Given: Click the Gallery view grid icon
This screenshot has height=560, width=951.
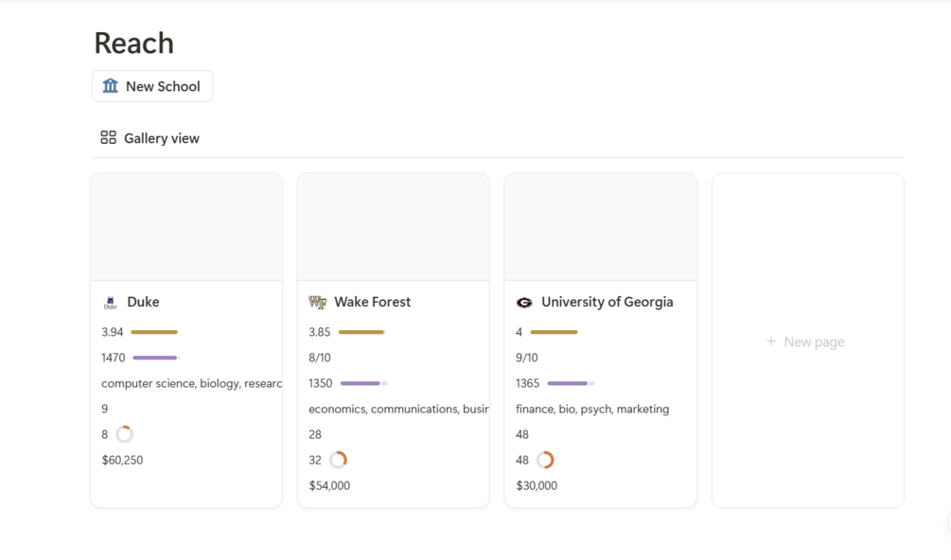Looking at the screenshot, I should pyautogui.click(x=108, y=138).
